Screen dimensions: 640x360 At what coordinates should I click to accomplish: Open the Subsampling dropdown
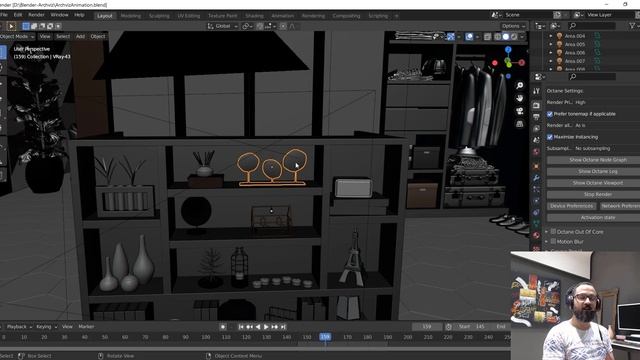coord(607,149)
